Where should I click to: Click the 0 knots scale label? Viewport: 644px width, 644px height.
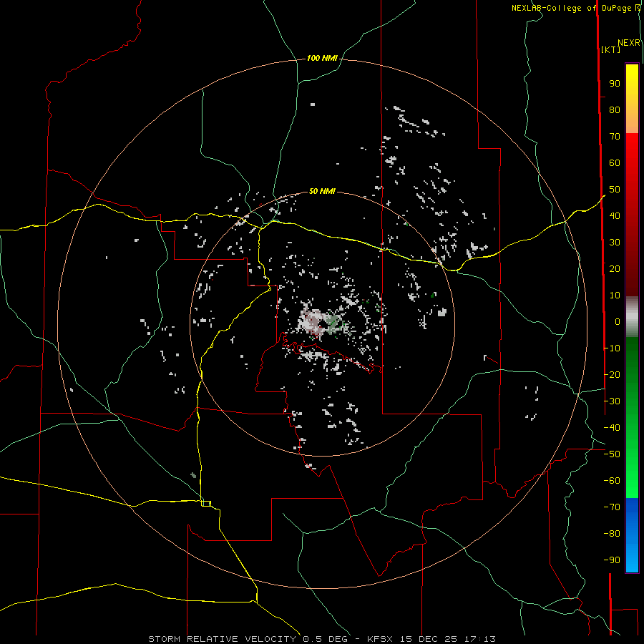pyautogui.click(x=618, y=322)
